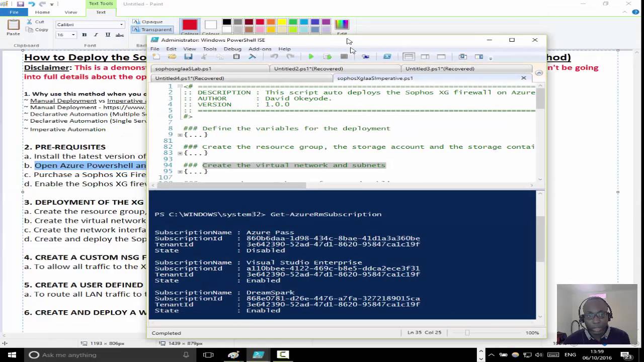Screen dimensions: 644x362
Task: Click the Cut scissors icon in ISE toolbar
Action: (x=204, y=57)
